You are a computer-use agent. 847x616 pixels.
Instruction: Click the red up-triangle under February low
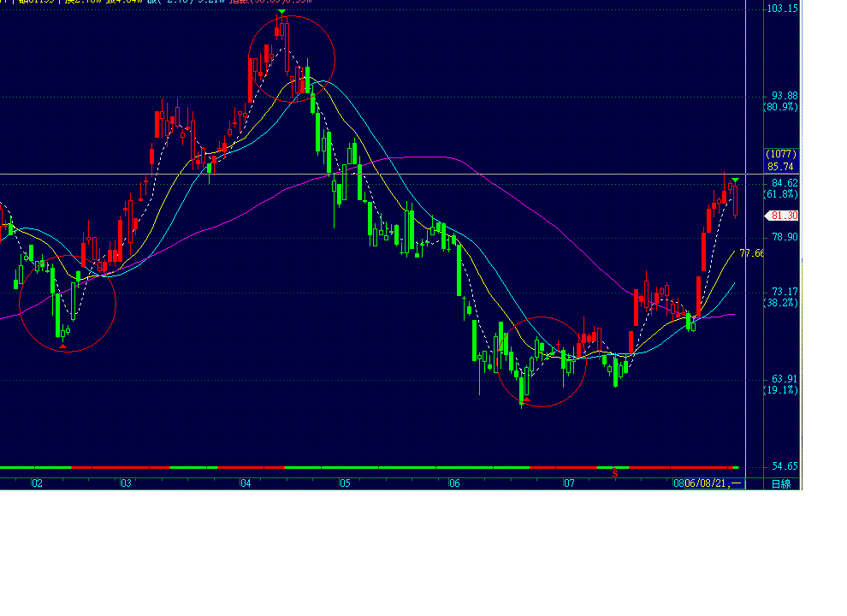point(63,345)
